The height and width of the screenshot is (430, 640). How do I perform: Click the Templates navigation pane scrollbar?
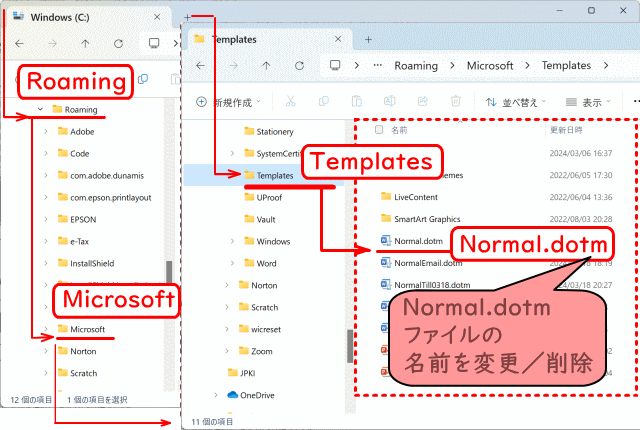[x=350, y=346]
